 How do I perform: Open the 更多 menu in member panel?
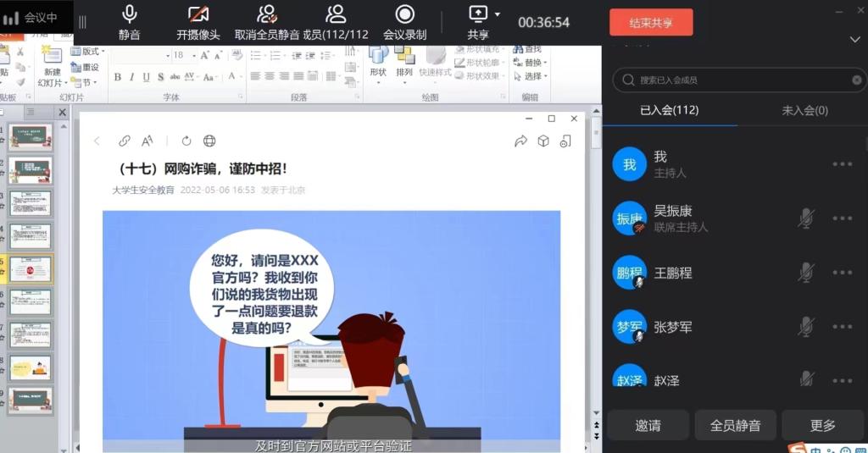[821, 425]
